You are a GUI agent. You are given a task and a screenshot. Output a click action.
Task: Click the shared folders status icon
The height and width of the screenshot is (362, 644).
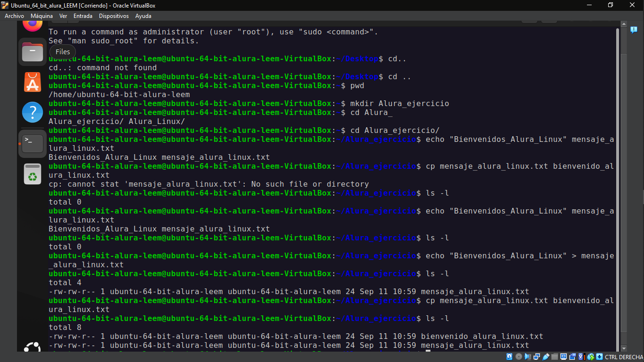[x=554, y=357]
